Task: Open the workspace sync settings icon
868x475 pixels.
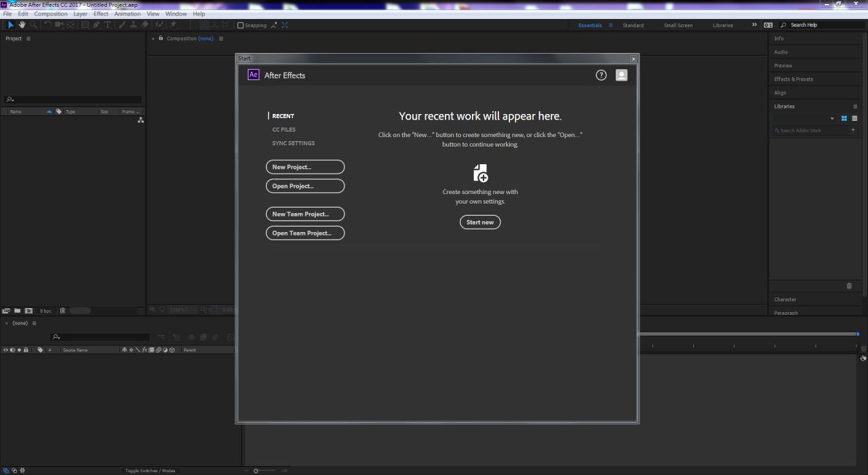Action: click(768, 25)
